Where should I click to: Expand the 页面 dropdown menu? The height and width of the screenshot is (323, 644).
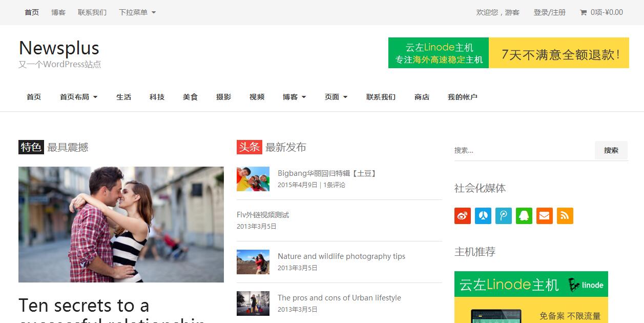336,97
